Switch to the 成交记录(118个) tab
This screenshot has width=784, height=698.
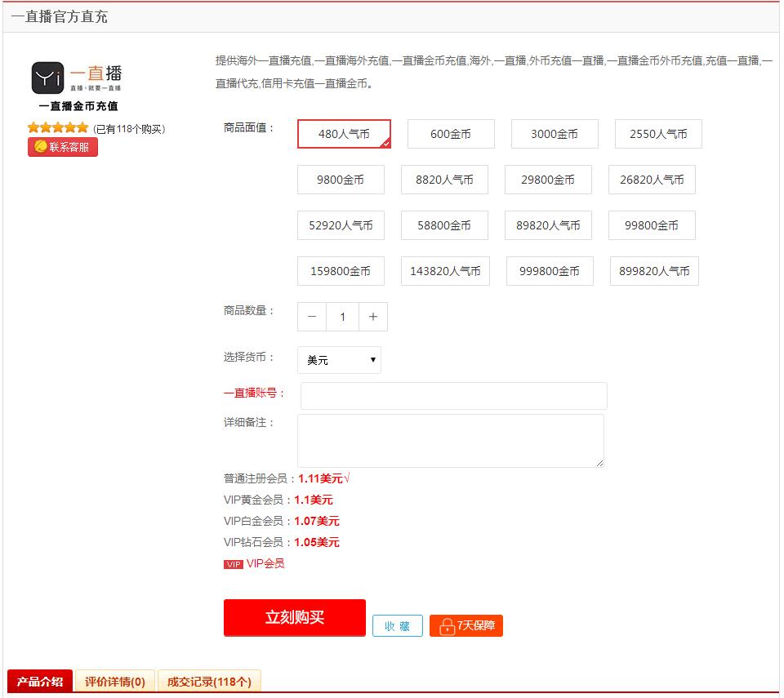click(x=210, y=681)
